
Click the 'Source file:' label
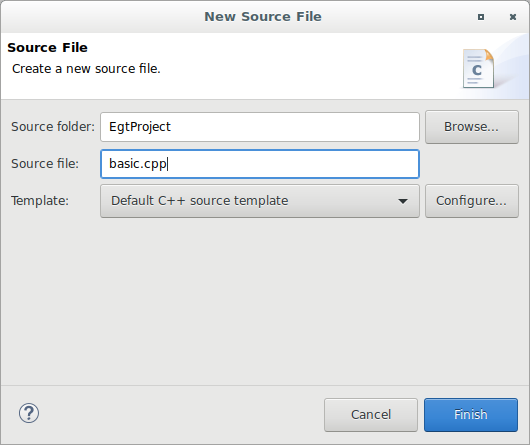45,164
